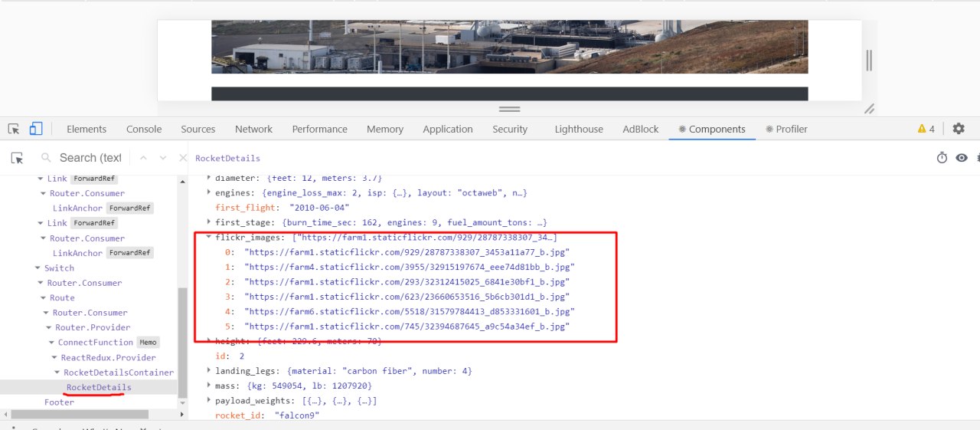Viewport: 980px width, 430px height.
Task: Collapse the flickr_images array
Action: pos(208,238)
